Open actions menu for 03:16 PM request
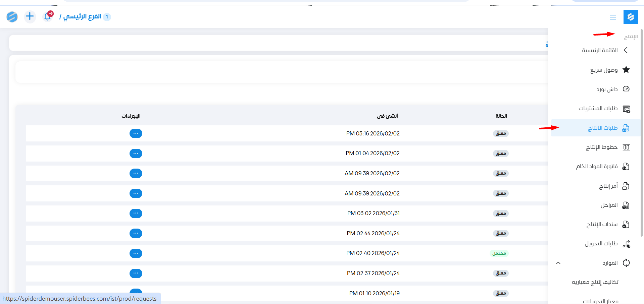The height and width of the screenshot is (304, 644). point(136,133)
